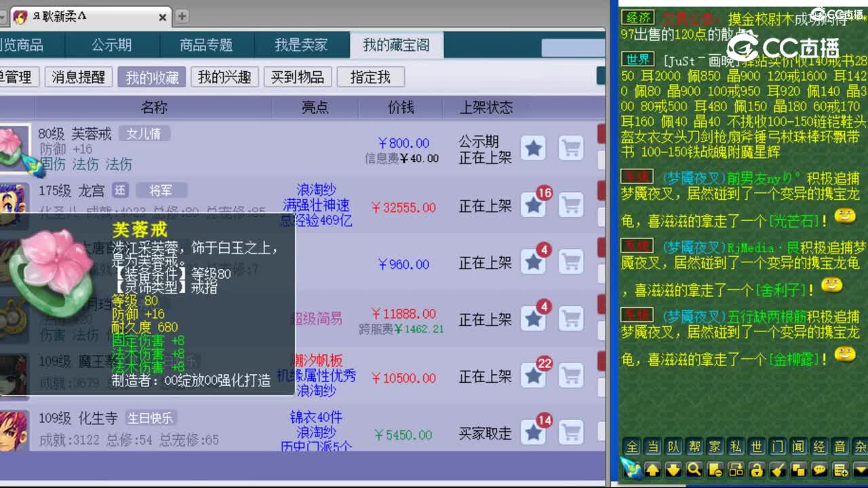
Task: Select the 我的藏宝阁 tab
Action: pos(397,45)
